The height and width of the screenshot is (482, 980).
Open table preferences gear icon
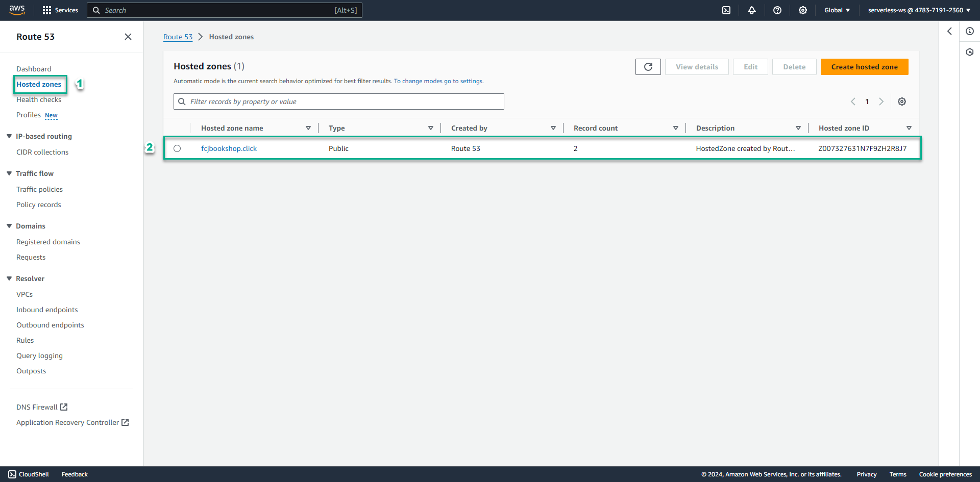coord(902,102)
